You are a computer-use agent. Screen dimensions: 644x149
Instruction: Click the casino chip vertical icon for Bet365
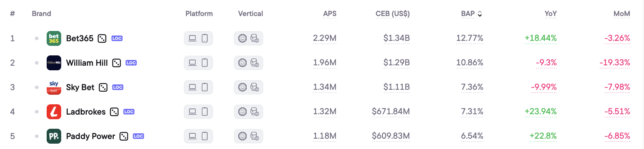pyautogui.click(x=242, y=38)
